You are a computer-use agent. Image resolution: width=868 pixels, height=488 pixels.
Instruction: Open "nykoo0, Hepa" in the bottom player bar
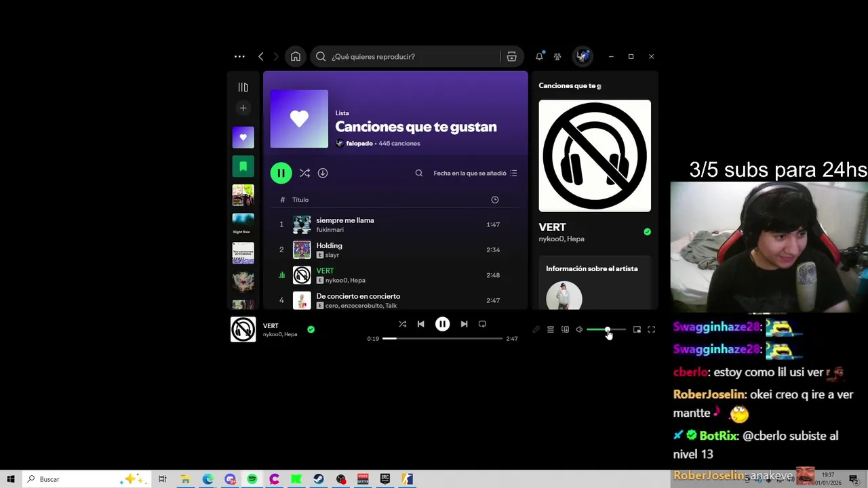point(280,334)
